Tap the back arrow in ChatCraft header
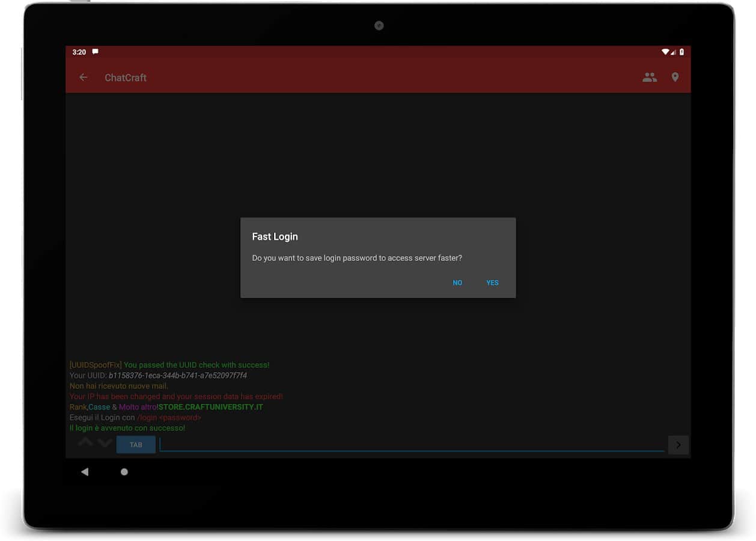Image resolution: width=756 pixels, height=541 pixels. coord(84,78)
